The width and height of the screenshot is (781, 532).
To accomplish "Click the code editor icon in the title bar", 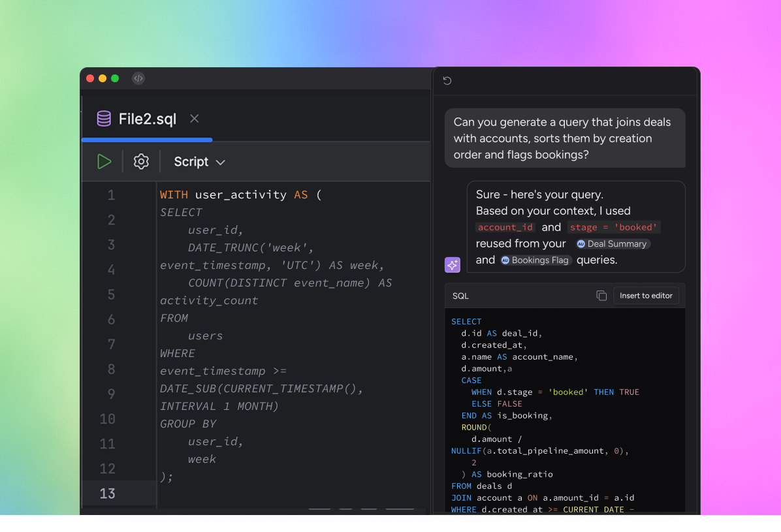I will click(138, 78).
